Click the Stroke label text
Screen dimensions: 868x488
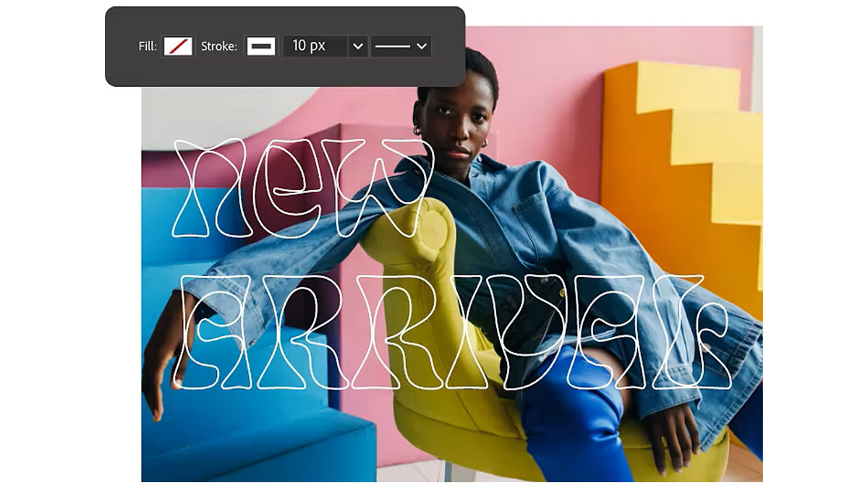click(x=218, y=46)
